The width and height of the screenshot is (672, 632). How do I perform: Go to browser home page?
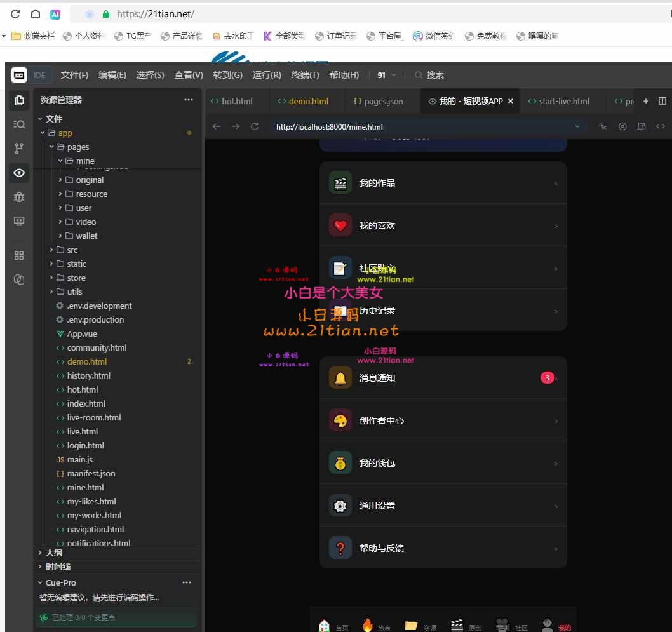tap(36, 14)
